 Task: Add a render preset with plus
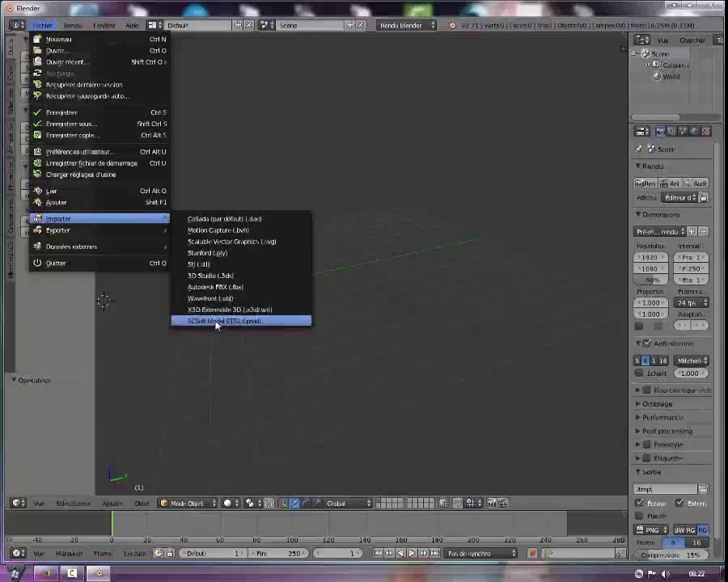pos(692,231)
